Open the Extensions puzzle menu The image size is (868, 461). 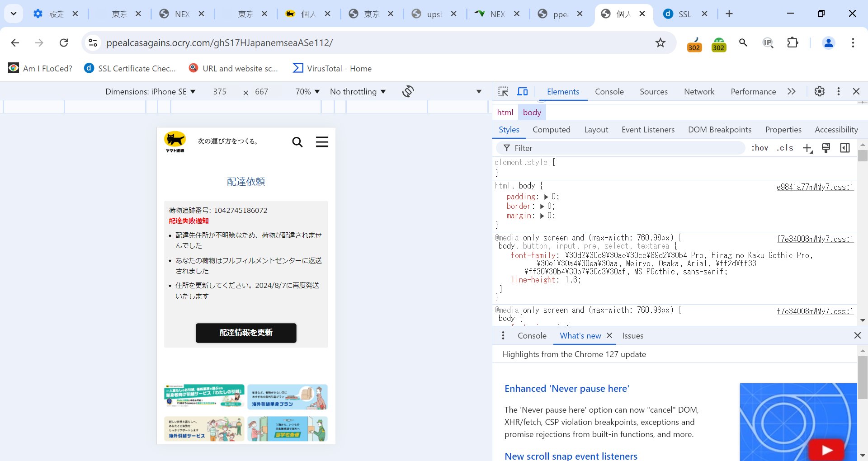(x=793, y=42)
